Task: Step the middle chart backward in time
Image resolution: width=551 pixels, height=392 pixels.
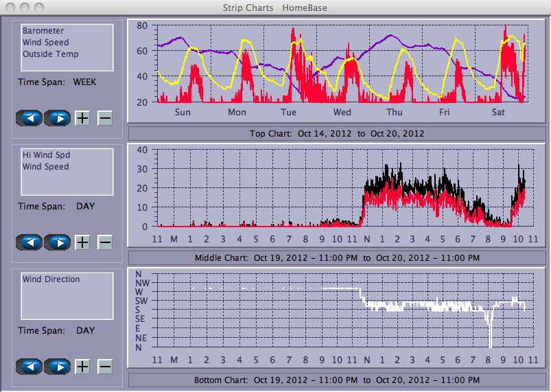Action: 29,242
